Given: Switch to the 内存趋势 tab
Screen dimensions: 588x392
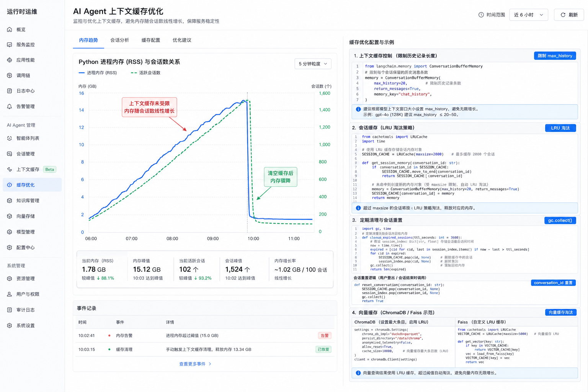Looking at the screenshot, I should (x=88, y=40).
